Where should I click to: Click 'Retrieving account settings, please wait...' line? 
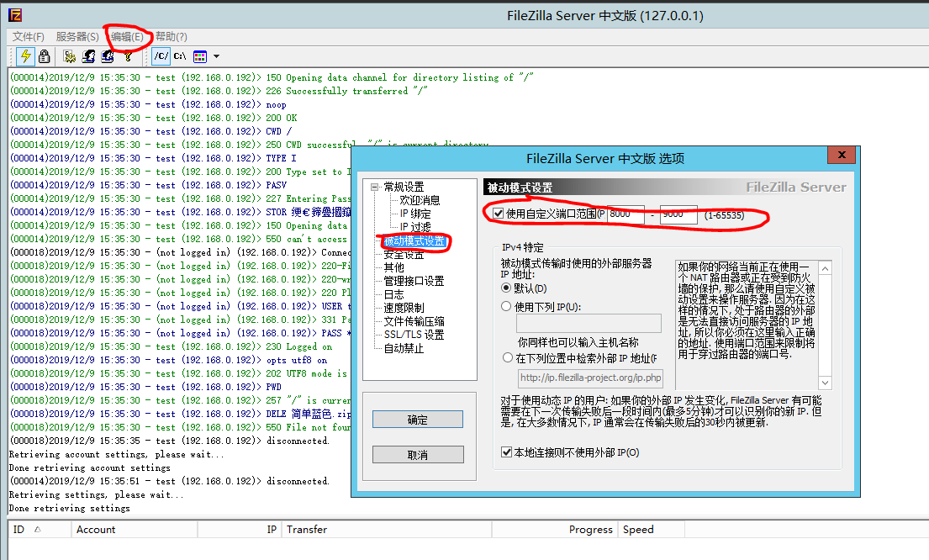point(117,454)
